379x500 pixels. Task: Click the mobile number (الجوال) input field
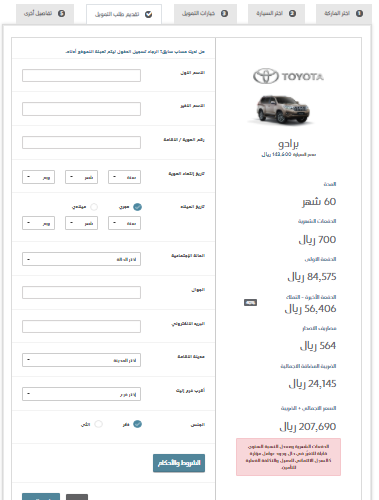(x=81, y=292)
